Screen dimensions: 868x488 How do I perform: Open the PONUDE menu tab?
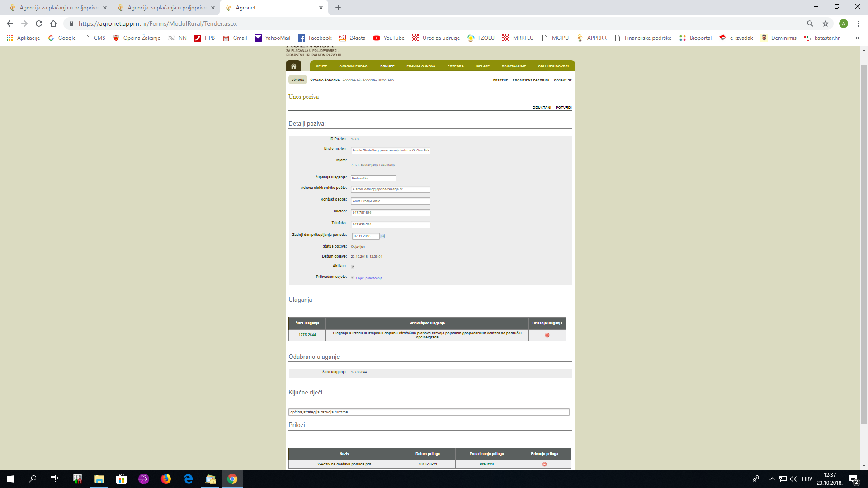[x=387, y=66]
